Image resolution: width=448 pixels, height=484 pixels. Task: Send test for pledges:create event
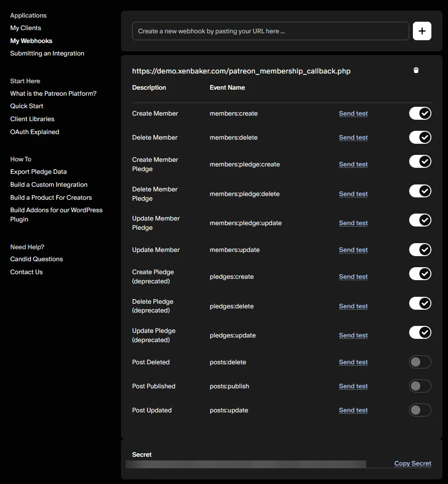tap(353, 276)
